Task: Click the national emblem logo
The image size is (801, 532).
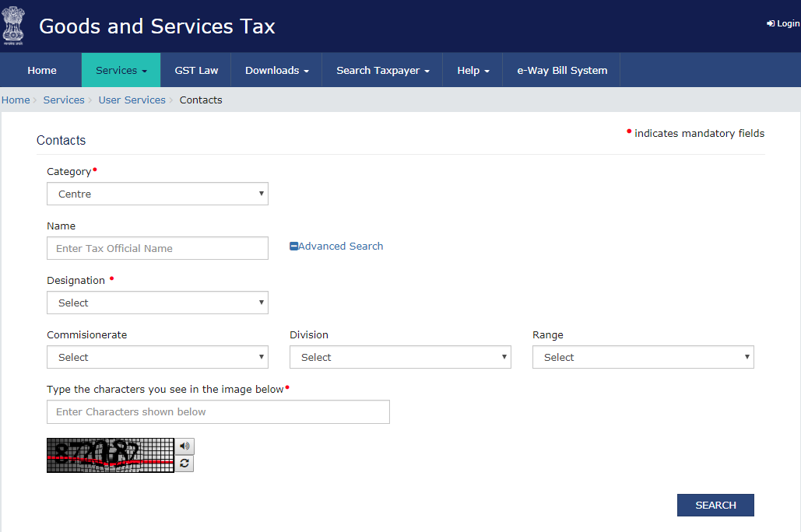Action: tap(12, 26)
